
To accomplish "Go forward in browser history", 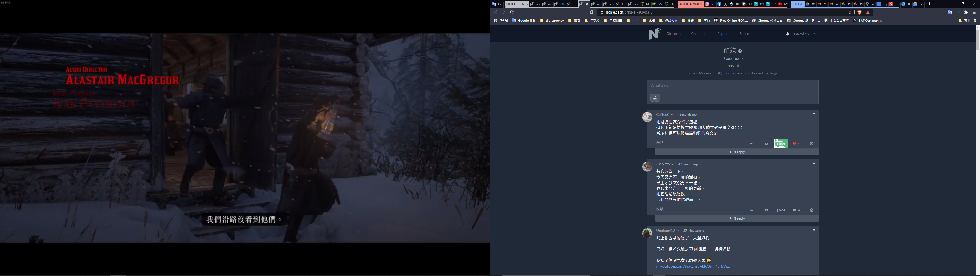I will (504, 12).
